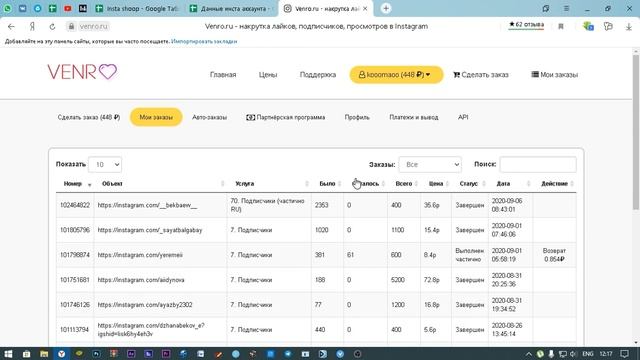The height and width of the screenshot is (360, 640).
Task: Click 'Выполнен частично' status cell
Action: pos(470,255)
